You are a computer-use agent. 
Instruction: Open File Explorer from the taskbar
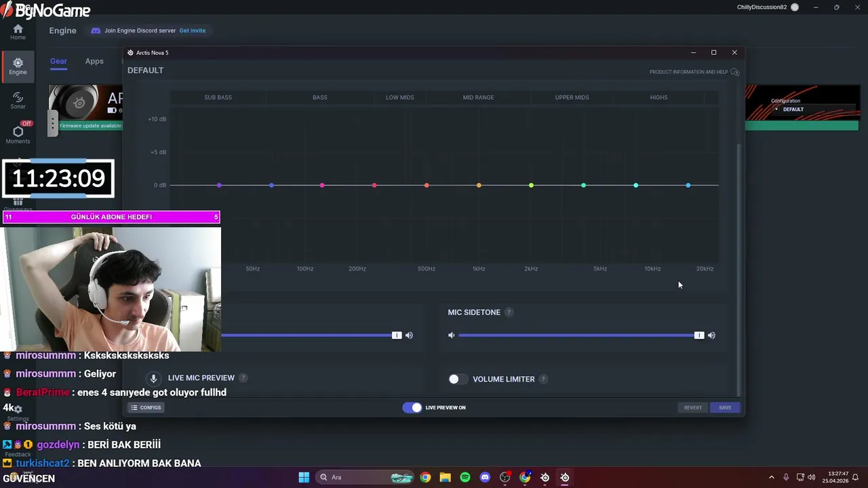(x=445, y=477)
